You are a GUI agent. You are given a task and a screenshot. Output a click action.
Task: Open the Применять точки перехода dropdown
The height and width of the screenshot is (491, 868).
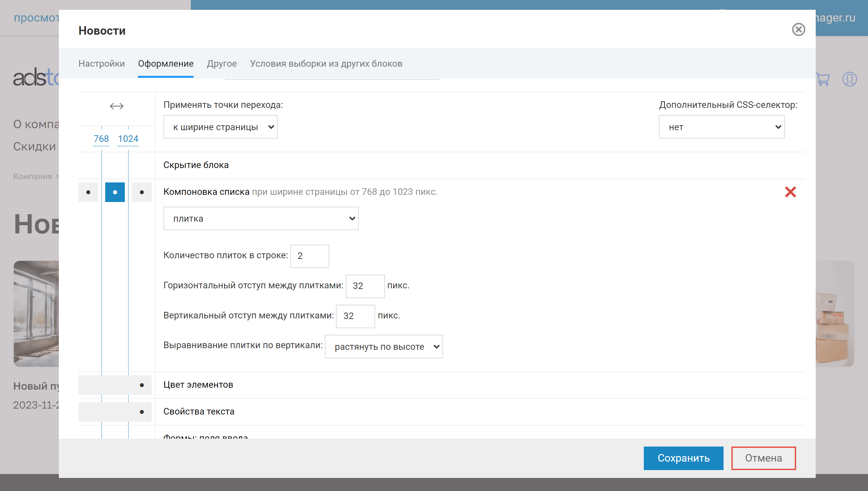click(221, 127)
